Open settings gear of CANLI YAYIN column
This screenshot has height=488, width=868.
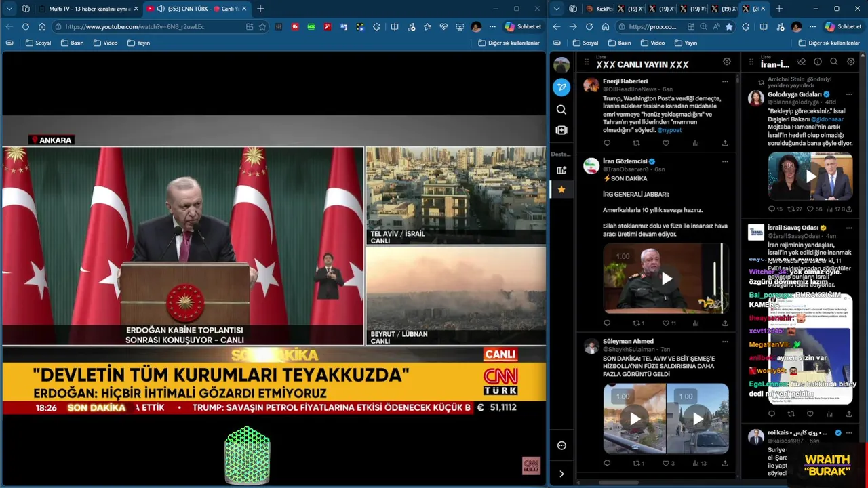tap(727, 62)
